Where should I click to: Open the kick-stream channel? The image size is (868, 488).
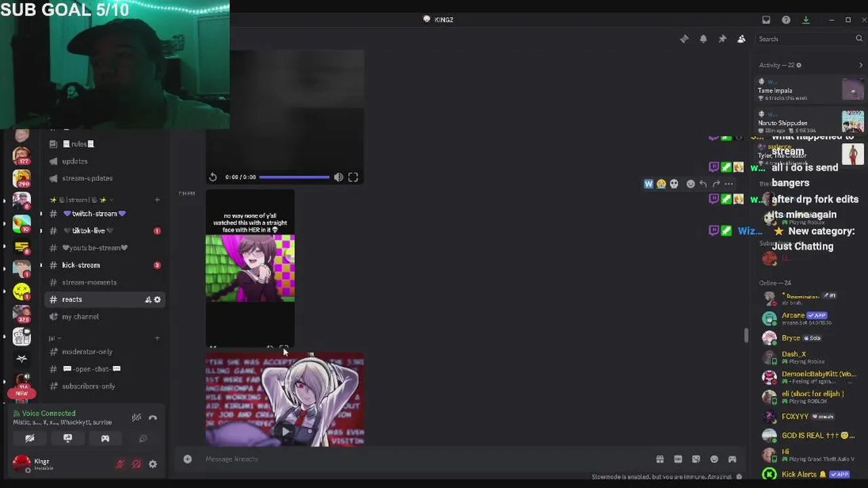(81, 265)
